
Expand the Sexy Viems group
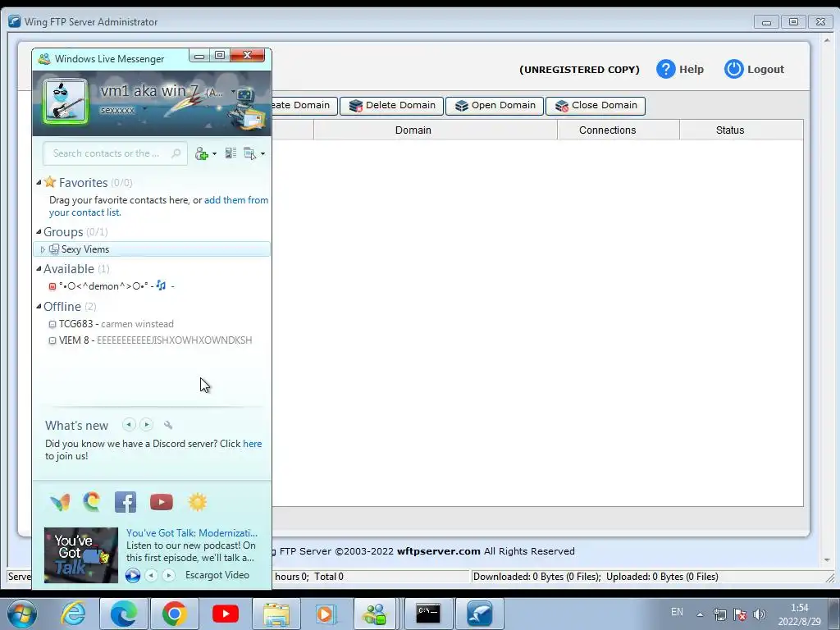tap(43, 249)
